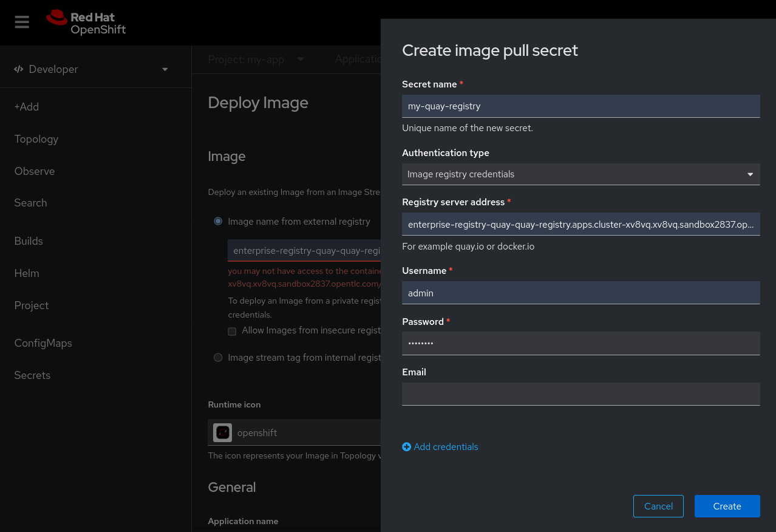Navigate to Helm in the sidebar
The height and width of the screenshot is (532, 776).
tap(27, 273)
